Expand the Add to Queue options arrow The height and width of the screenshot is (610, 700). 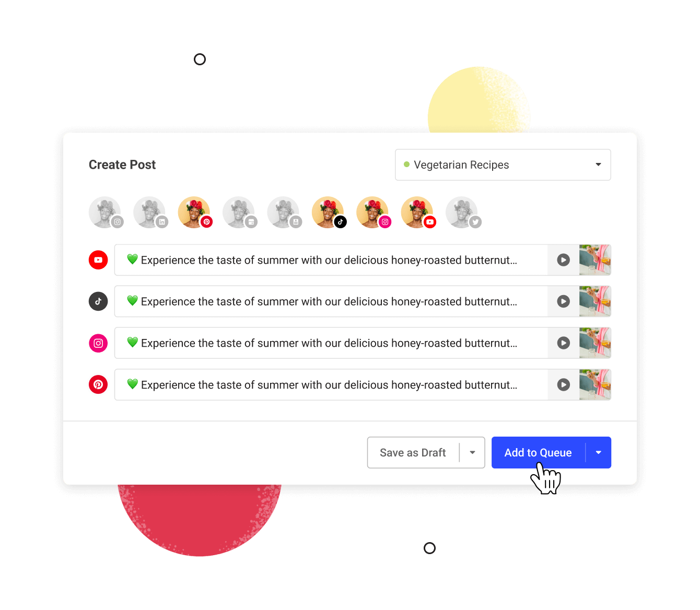pos(599,453)
